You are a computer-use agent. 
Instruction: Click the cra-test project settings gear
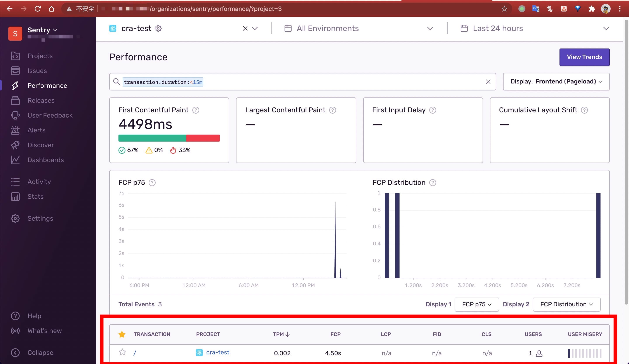click(x=158, y=28)
